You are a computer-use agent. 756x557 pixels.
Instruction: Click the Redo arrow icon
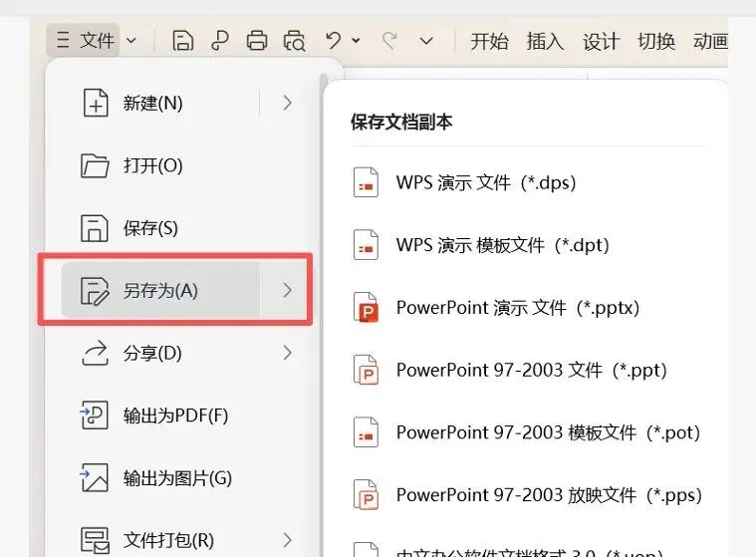point(389,40)
